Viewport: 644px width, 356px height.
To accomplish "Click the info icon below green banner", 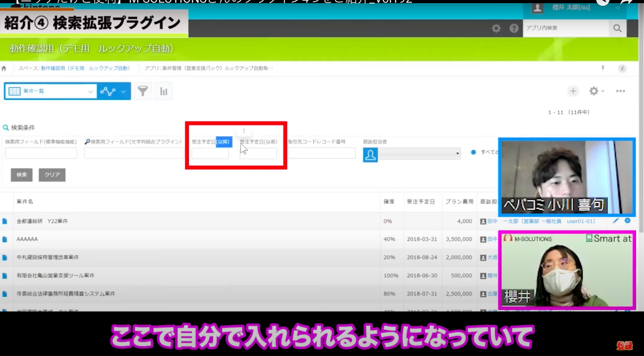I will [622, 69].
